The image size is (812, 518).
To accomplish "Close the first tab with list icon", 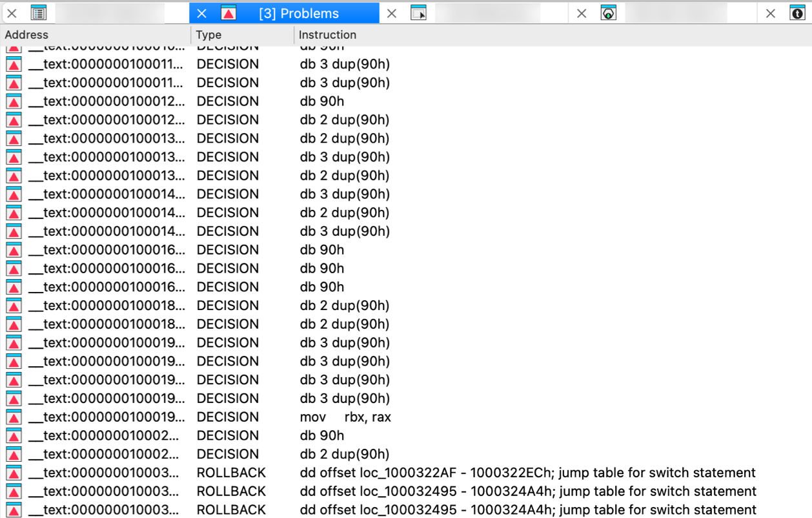I will click(x=12, y=14).
